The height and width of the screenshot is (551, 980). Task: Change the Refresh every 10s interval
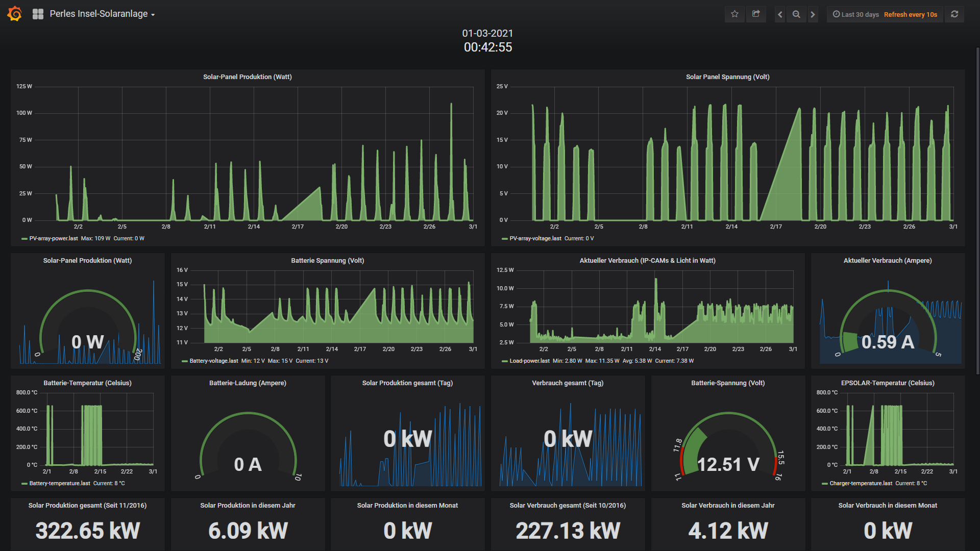tap(910, 15)
